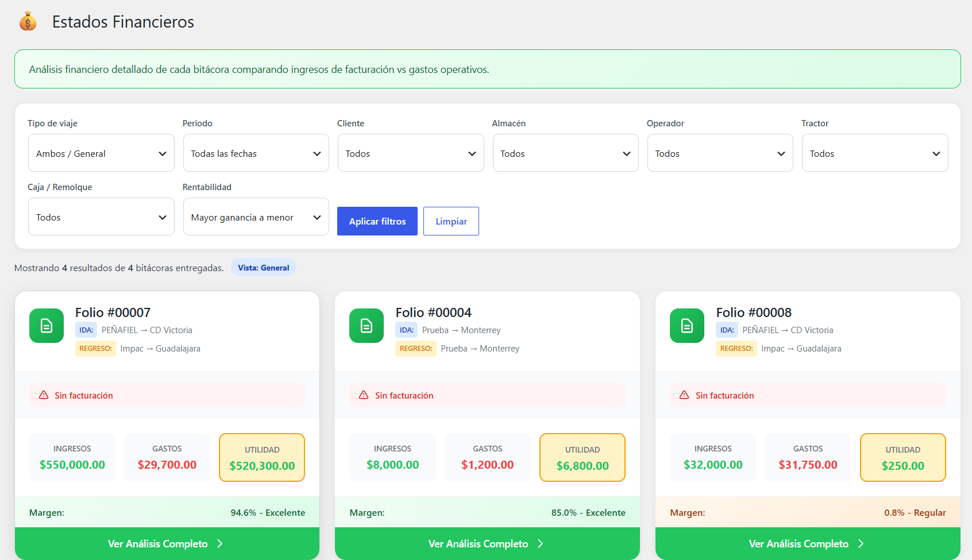Open Ver Análisis Completo for Folio #00004

487,543
